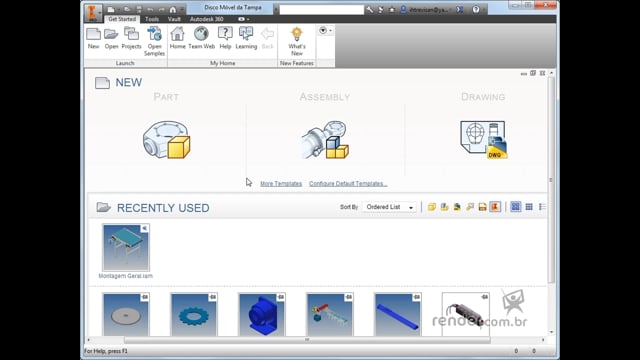Switch to list view in Recently Used
640x360 pixels.
click(x=542, y=207)
